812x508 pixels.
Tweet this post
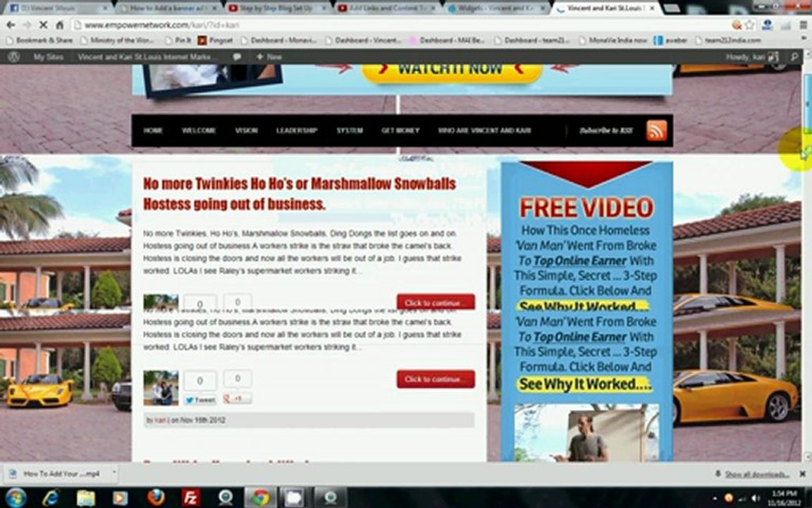click(x=200, y=399)
